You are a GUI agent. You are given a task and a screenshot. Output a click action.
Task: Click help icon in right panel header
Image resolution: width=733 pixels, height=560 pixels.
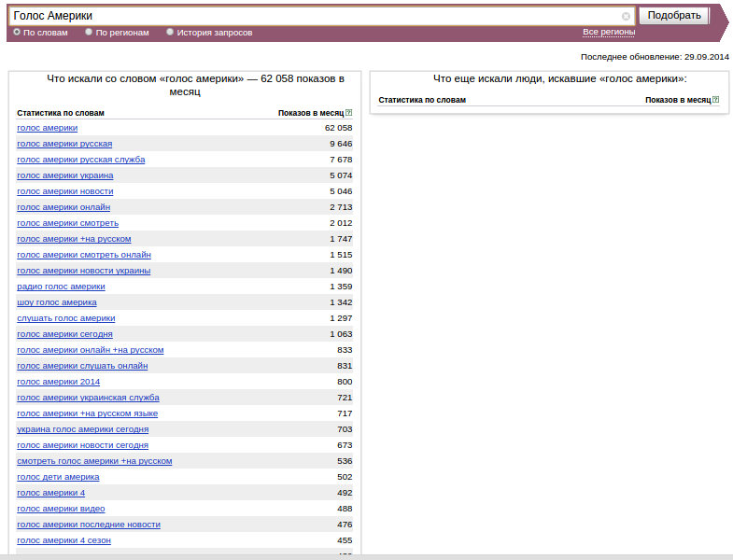716,100
